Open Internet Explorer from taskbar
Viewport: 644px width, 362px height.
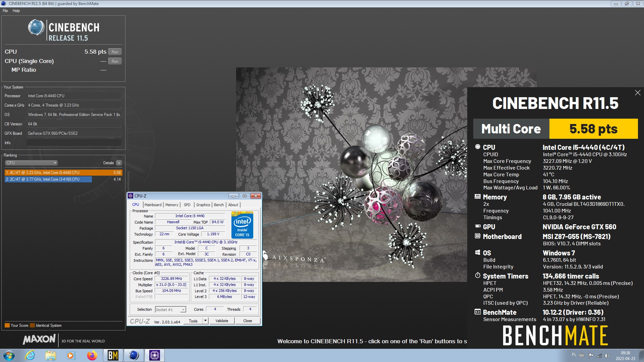pyautogui.click(x=30, y=356)
